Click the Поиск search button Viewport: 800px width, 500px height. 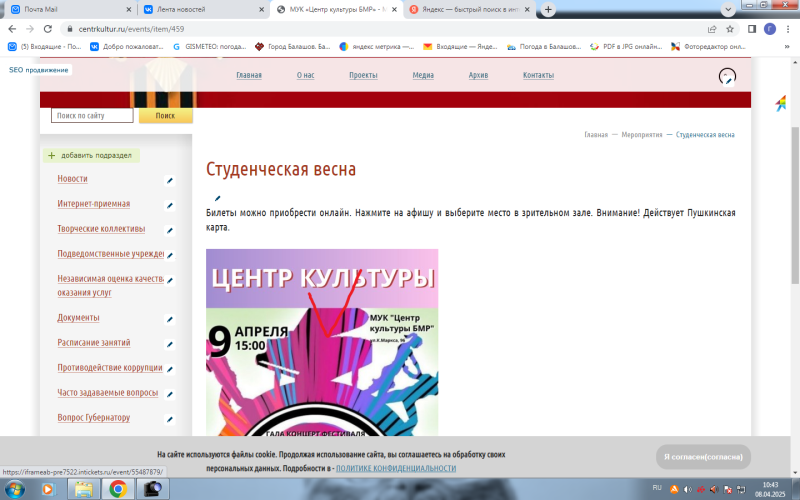click(x=165, y=116)
